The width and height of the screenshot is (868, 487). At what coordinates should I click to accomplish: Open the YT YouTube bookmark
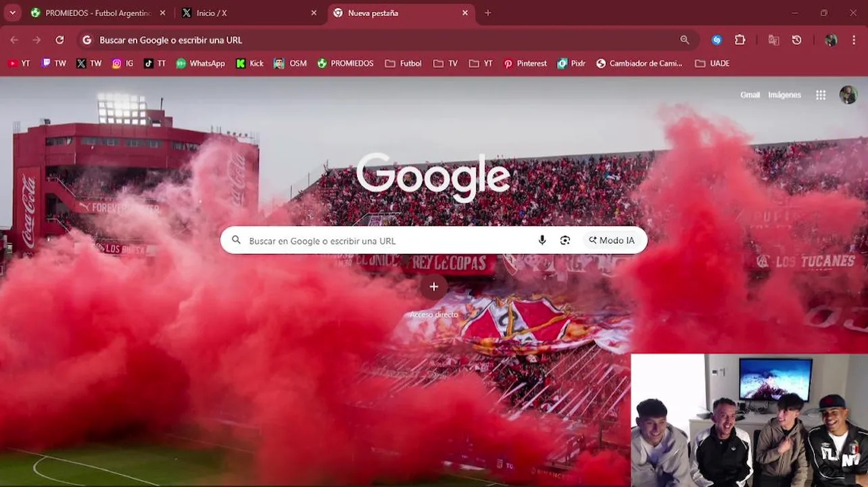[19, 64]
